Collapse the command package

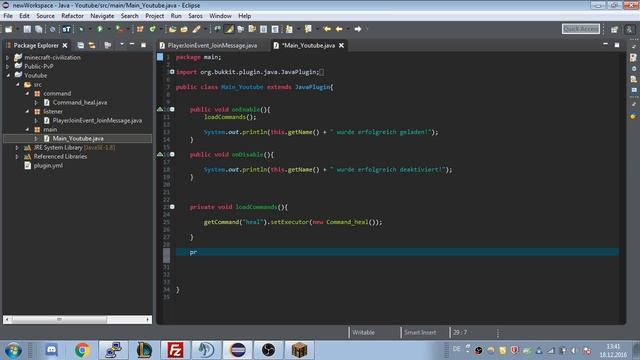27,93
